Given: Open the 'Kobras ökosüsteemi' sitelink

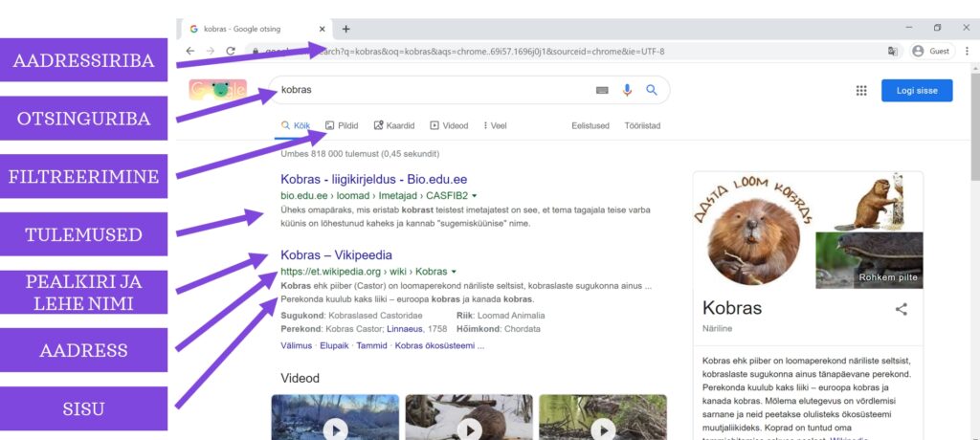Looking at the screenshot, I should pyautogui.click(x=439, y=345).
